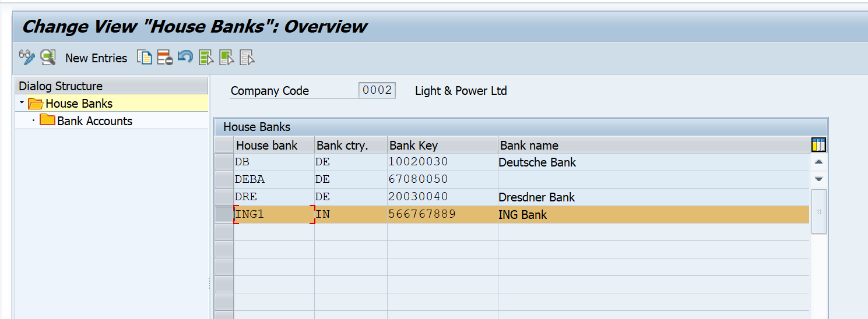This screenshot has height=319, width=868.
Task: Click Dresdner Bank name cell
Action: [x=653, y=197]
